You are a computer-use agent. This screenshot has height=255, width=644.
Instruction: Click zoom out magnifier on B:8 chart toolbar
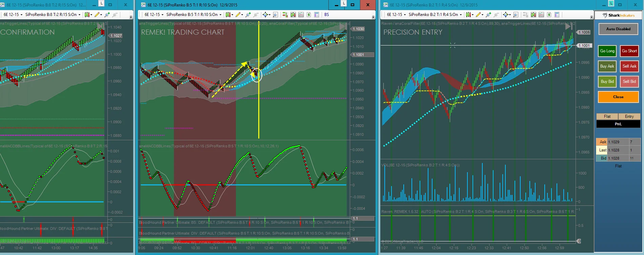click(x=115, y=15)
